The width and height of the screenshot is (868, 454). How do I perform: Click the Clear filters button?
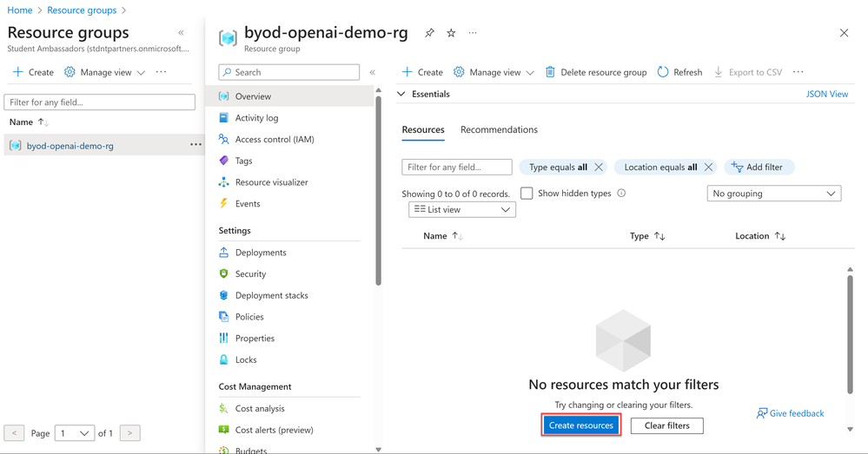tap(667, 426)
